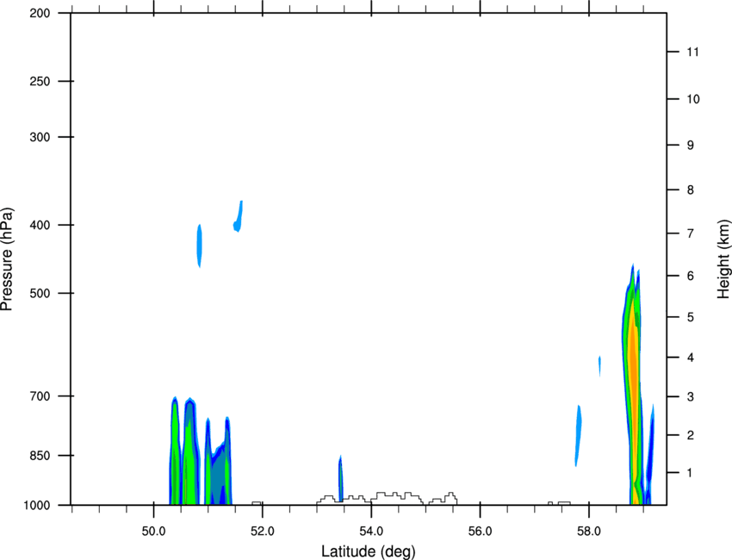Viewport: 732px width, 560px height.
Task: Click the "Latitude (deg)" axis title
Action: [368, 551]
